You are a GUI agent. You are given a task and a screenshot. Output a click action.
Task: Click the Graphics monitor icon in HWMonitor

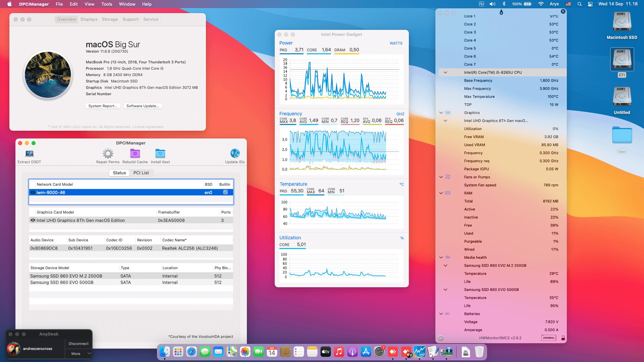448,113
